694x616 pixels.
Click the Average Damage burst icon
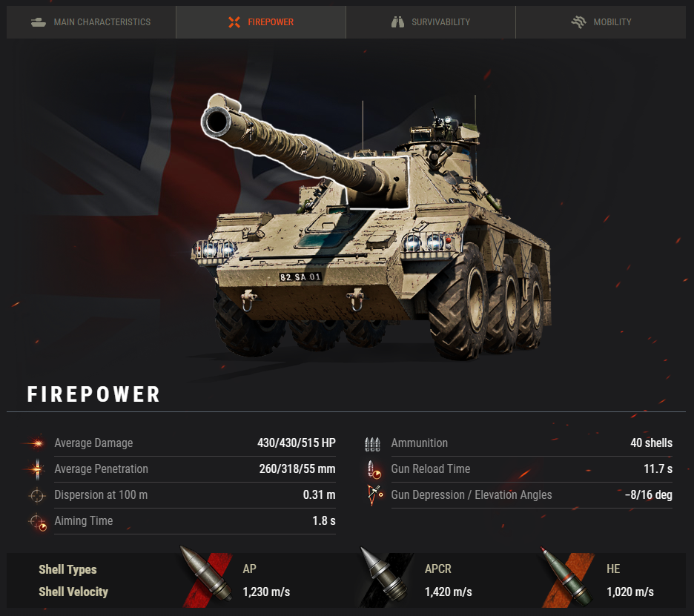(36, 443)
